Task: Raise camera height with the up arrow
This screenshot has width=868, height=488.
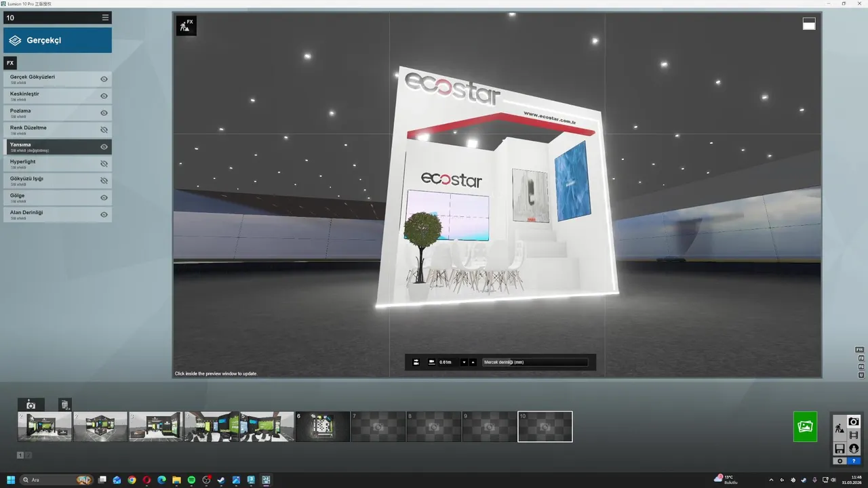Action: 473,362
